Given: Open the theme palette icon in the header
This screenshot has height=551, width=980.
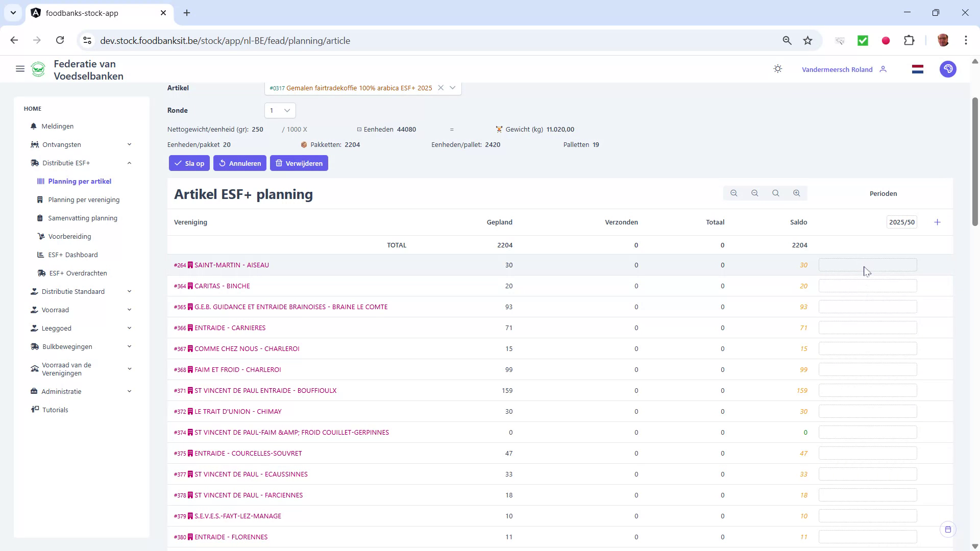Looking at the screenshot, I should [948, 69].
